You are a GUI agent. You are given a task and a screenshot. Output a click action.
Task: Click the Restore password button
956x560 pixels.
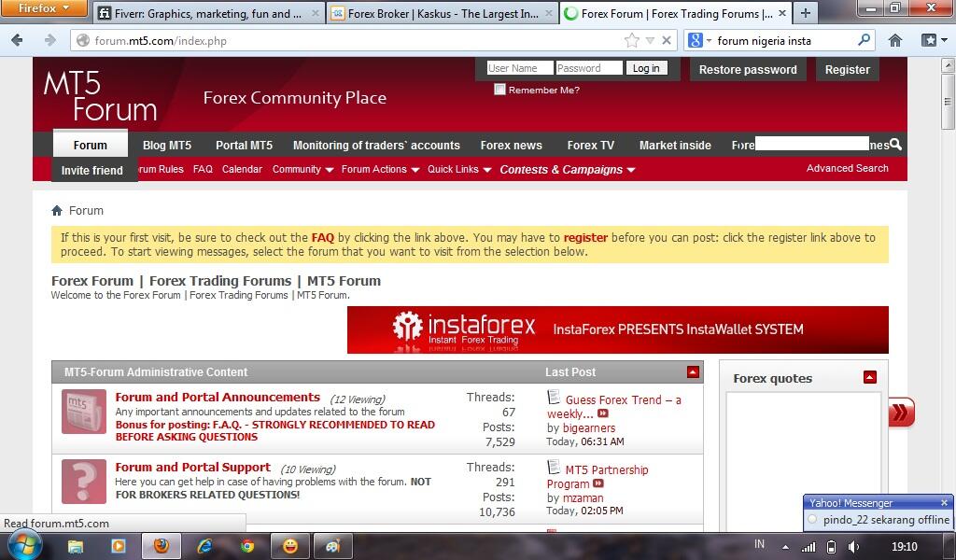click(x=748, y=69)
